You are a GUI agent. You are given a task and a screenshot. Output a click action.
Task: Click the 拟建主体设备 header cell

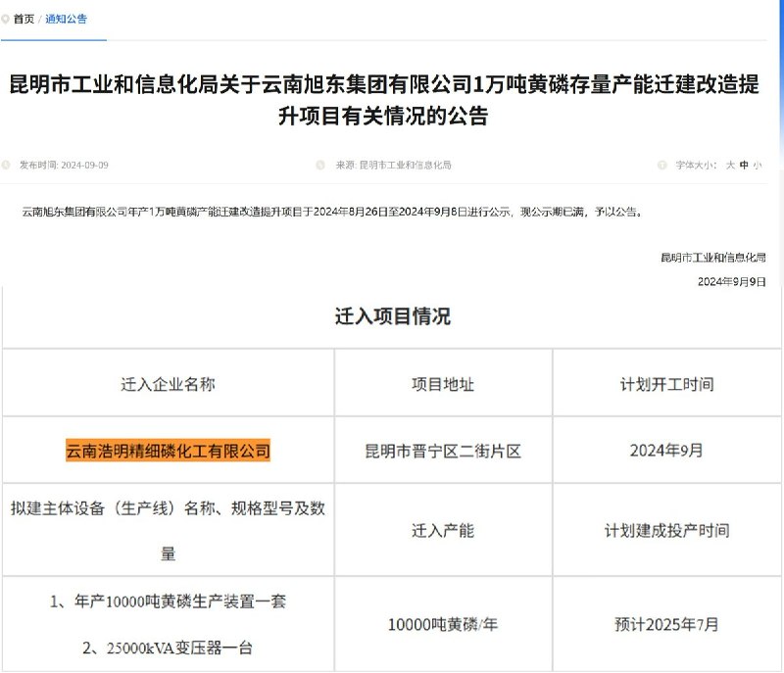[x=168, y=530]
